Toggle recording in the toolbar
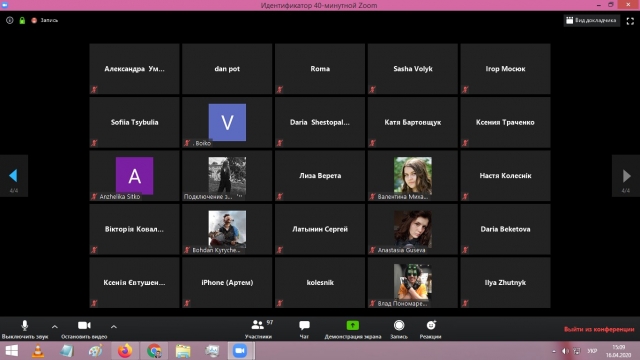 pos(399,329)
